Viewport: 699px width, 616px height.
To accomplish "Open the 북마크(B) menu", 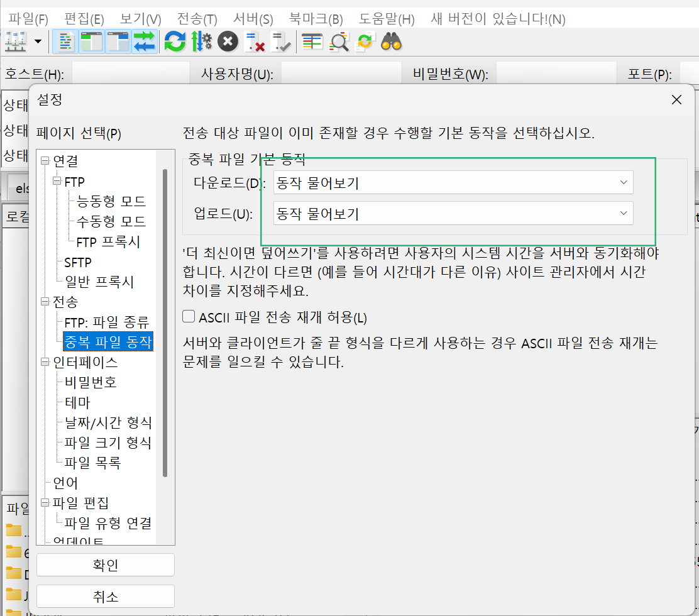I will (315, 19).
